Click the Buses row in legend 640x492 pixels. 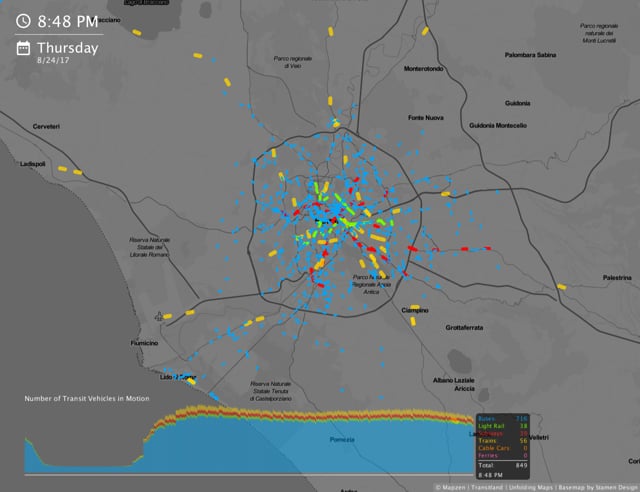click(x=503, y=419)
